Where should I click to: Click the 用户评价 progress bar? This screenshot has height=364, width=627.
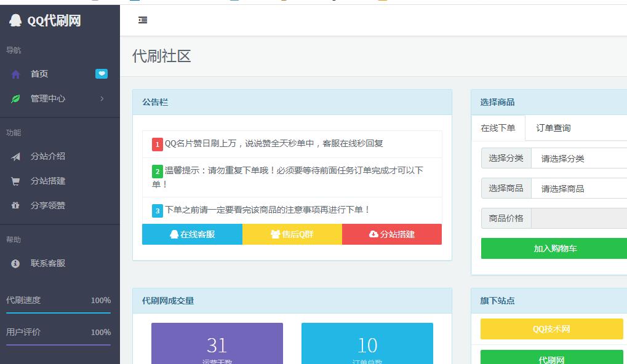[58, 345]
